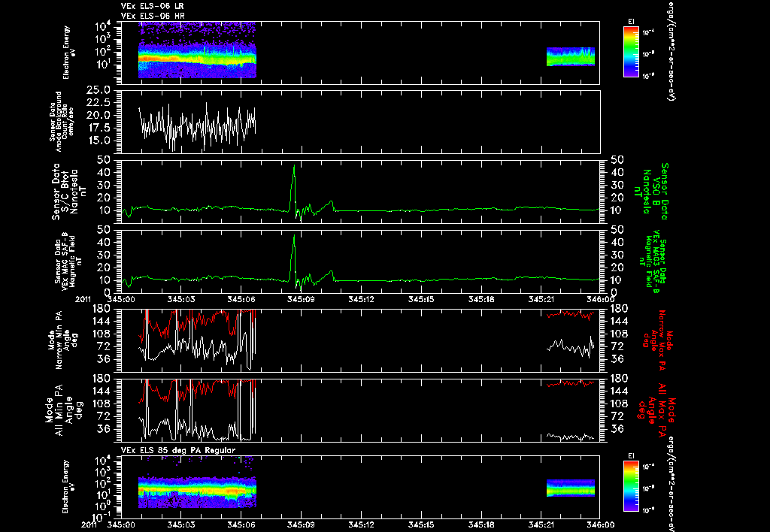Click '345:21' on the middle time axis
The image size is (770, 532).
coord(541,298)
